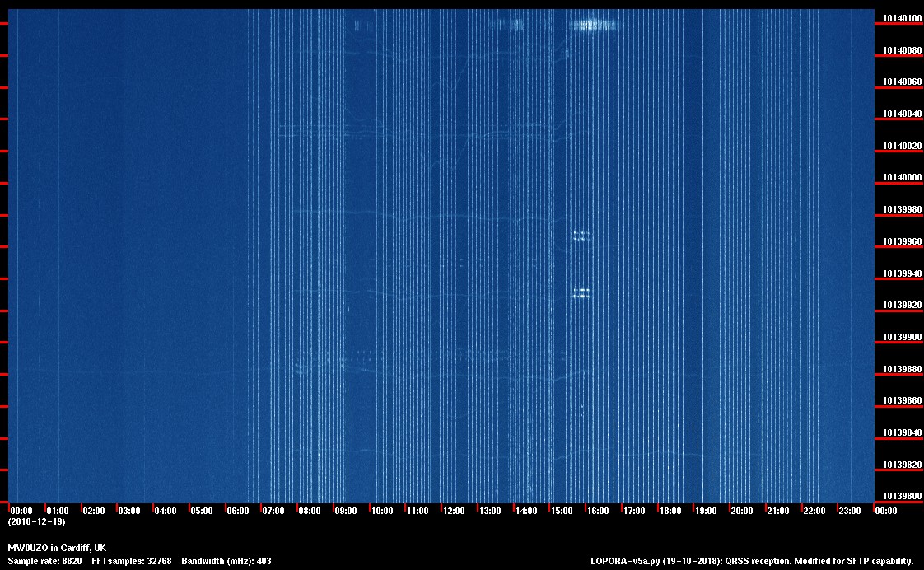The image size is (924, 570).
Task: Click the dotted signal just above 10139960
Action: pos(582,236)
